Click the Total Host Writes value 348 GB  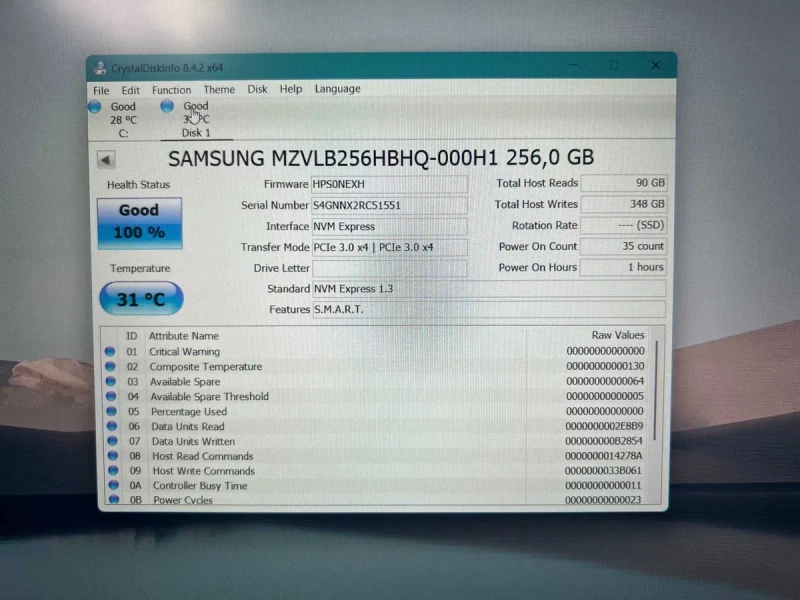click(623, 204)
